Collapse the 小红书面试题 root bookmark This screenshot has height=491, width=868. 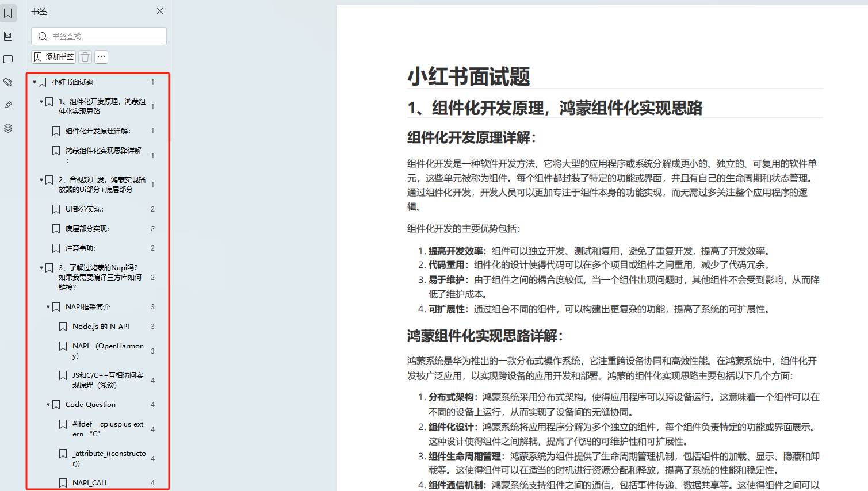pos(35,82)
